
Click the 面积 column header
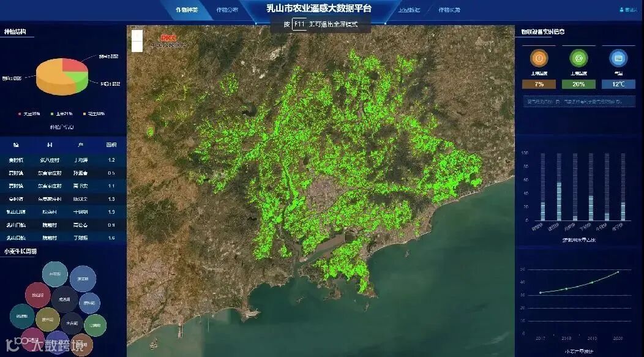[x=111, y=145]
